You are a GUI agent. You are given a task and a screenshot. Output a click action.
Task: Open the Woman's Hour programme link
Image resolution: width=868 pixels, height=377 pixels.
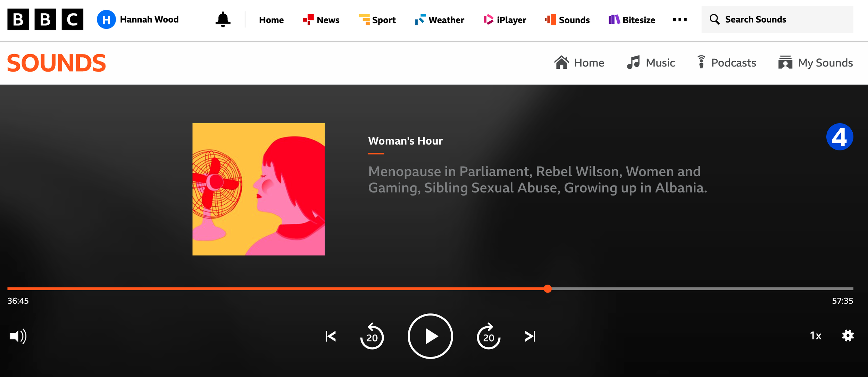(405, 141)
